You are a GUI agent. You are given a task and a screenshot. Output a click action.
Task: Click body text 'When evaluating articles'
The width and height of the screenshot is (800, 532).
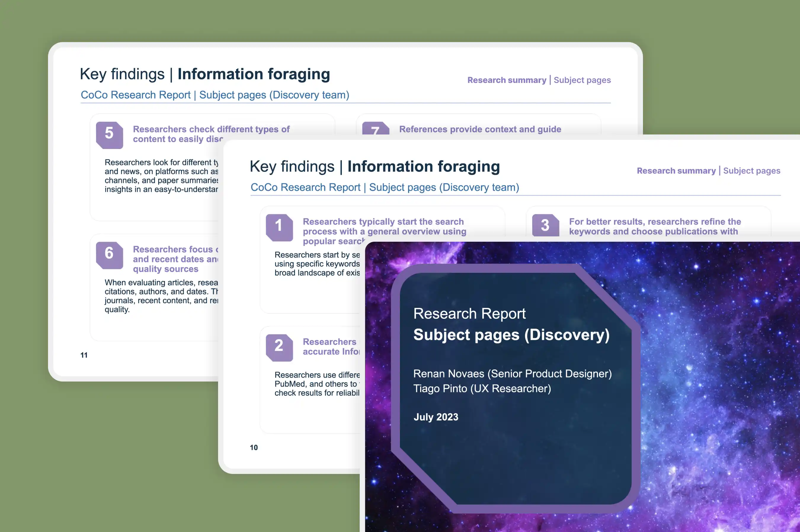(148, 283)
